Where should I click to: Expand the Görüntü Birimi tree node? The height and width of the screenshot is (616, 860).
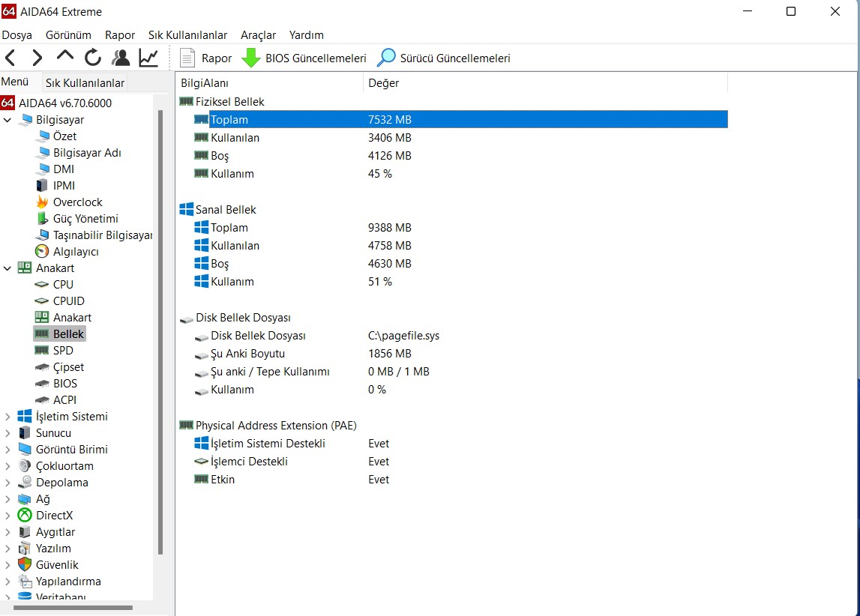coord(7,450)
